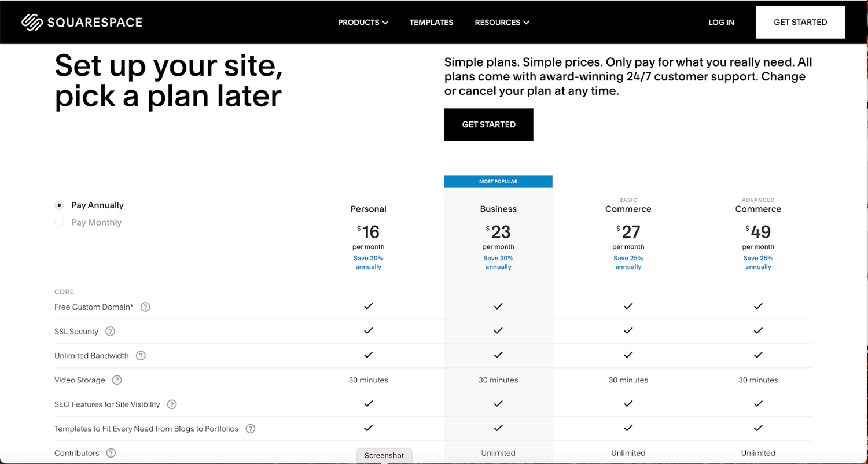Screen dimensions: 868x464
Task: Click the Squarespace logo
Action: [81, 22]
